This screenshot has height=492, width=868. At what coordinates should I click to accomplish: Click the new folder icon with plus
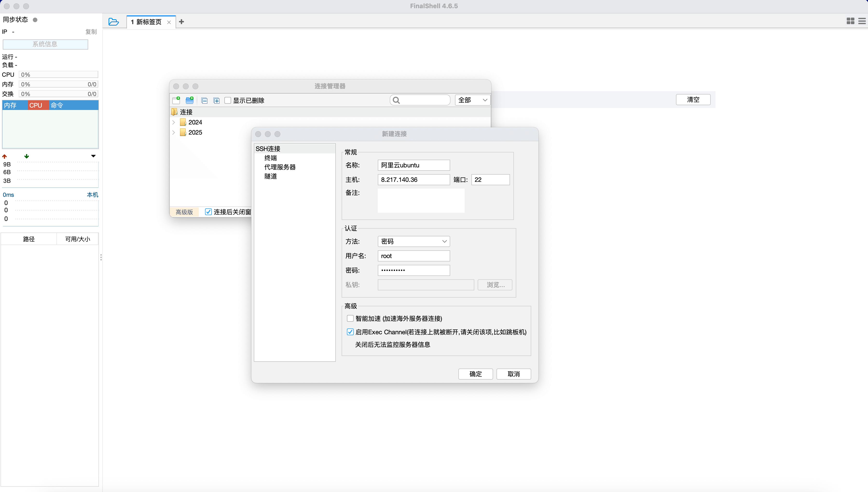tap(190, 100)
